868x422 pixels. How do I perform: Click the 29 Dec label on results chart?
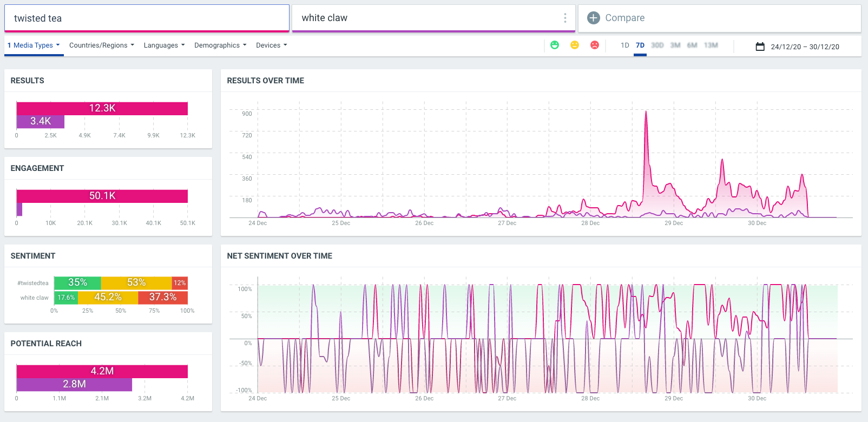(674, 223)
